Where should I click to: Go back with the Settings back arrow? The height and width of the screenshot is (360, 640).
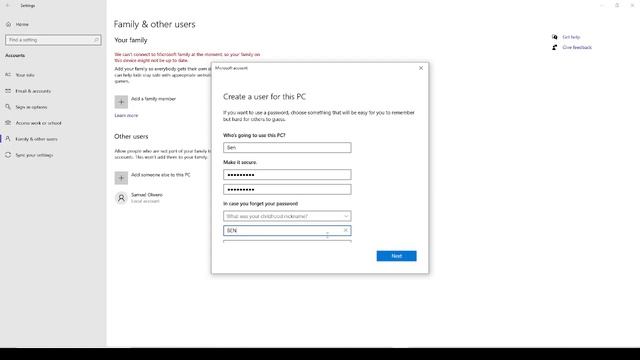pyautogui.click(x=8, y=6)
